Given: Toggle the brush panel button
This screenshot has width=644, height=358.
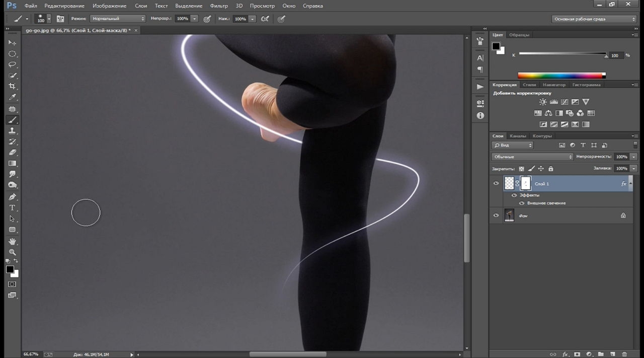Looking at the screenshot, I should [60, 19].
